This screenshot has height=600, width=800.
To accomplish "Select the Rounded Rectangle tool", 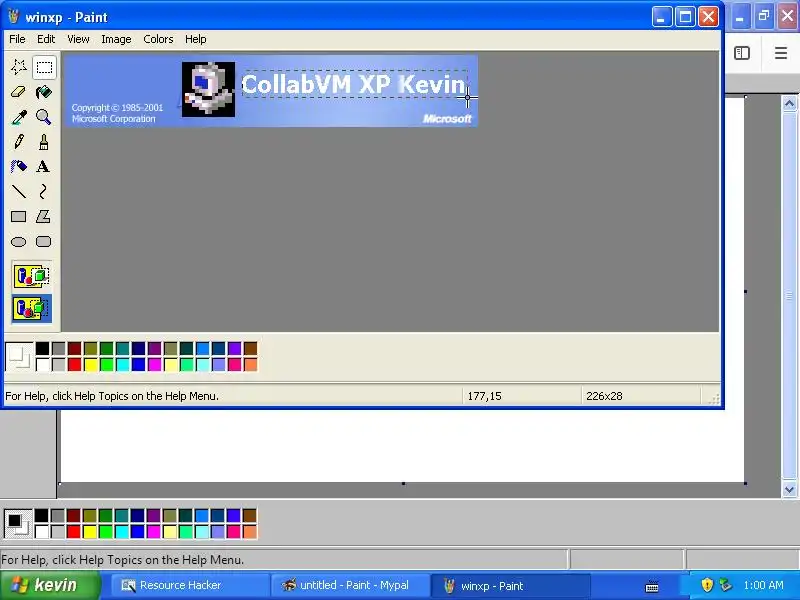I will coord(44,241).
